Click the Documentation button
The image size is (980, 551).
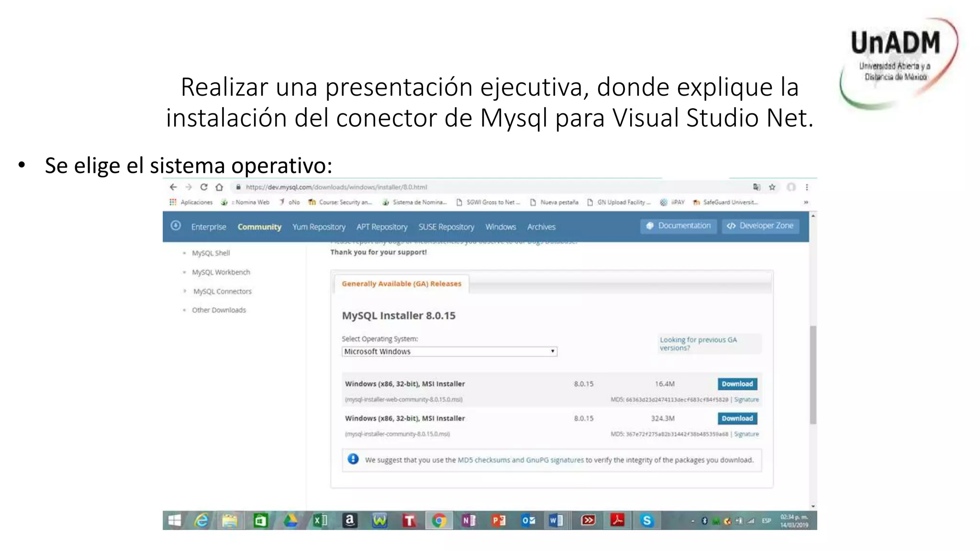pos(679,226)
